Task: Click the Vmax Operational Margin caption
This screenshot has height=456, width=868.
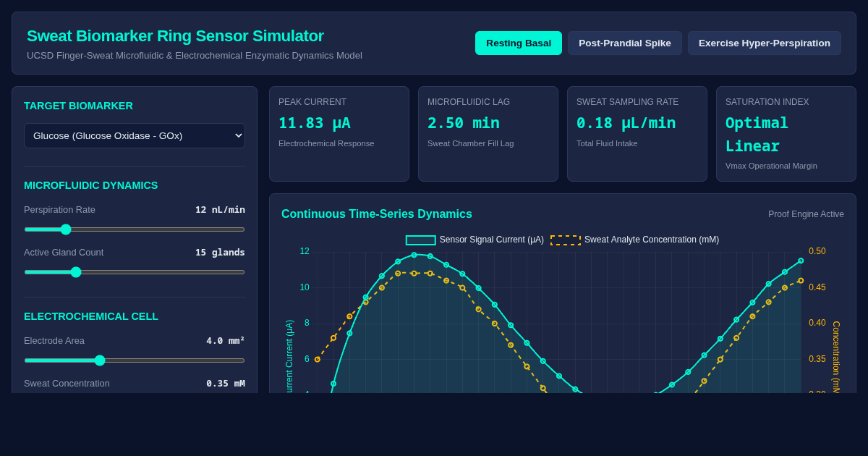Action: point(771,166)
